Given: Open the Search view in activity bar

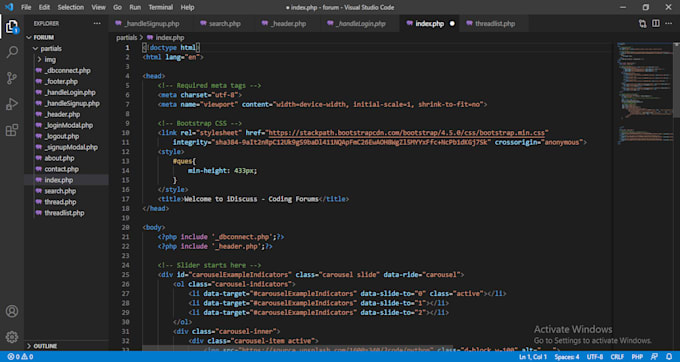Looking at the screenshot, I should pos(12,52).
